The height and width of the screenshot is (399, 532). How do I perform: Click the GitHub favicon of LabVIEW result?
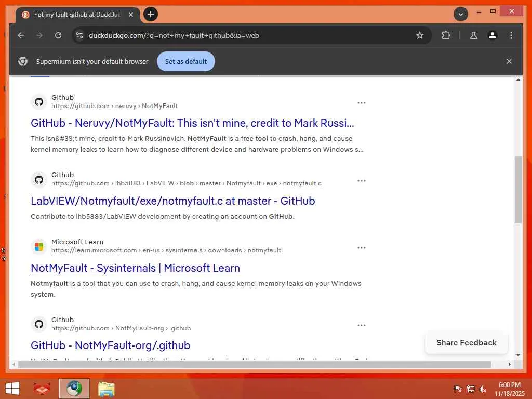click(x=39, y=179)
